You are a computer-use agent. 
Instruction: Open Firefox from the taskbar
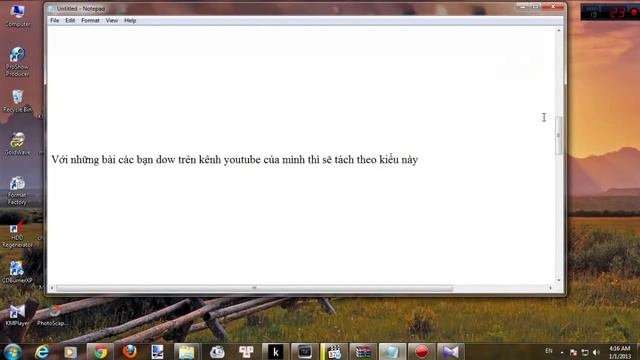(x=130, y=351)
